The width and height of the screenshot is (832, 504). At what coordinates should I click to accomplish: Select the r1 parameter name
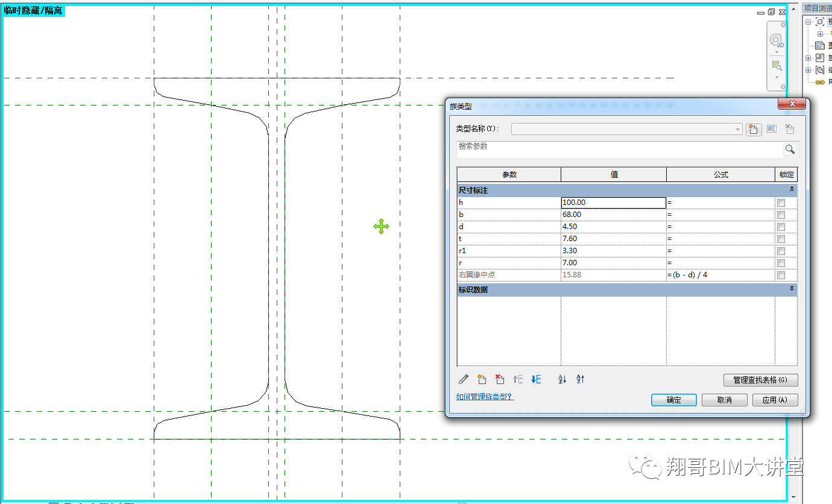(462, 251)
